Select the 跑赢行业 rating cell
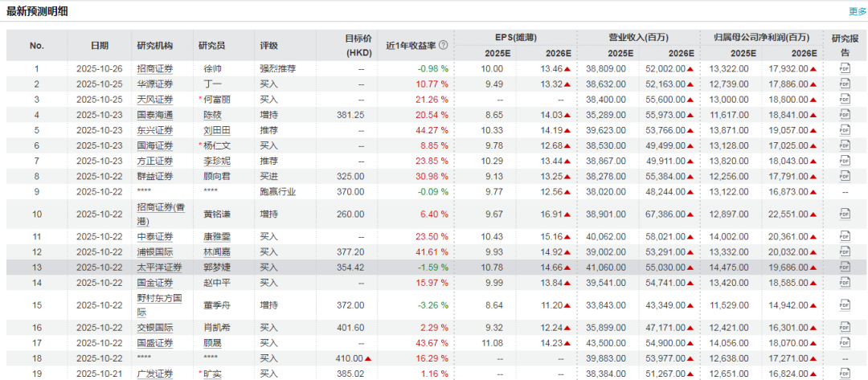 pos(278,192)
